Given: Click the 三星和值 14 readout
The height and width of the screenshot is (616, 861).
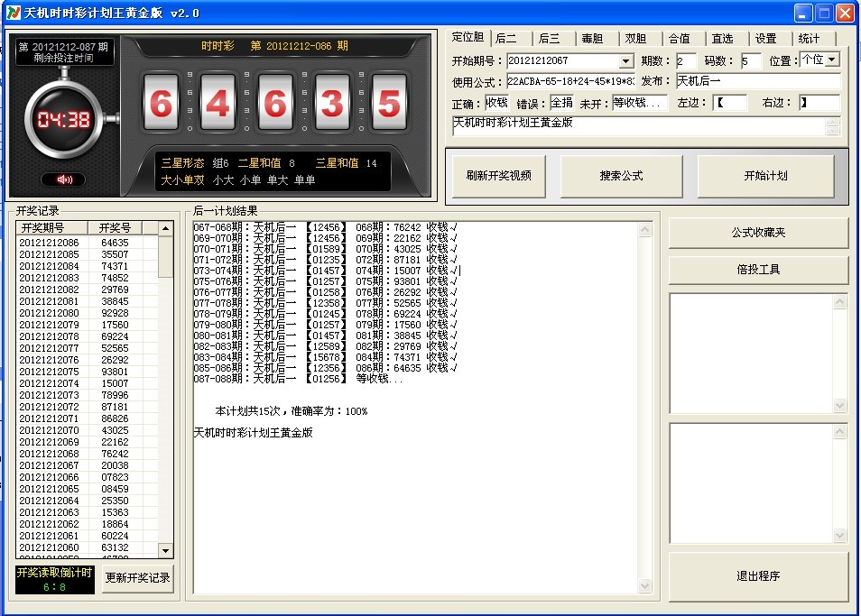Looking at the screenshot, I should [x=346, y=163].
